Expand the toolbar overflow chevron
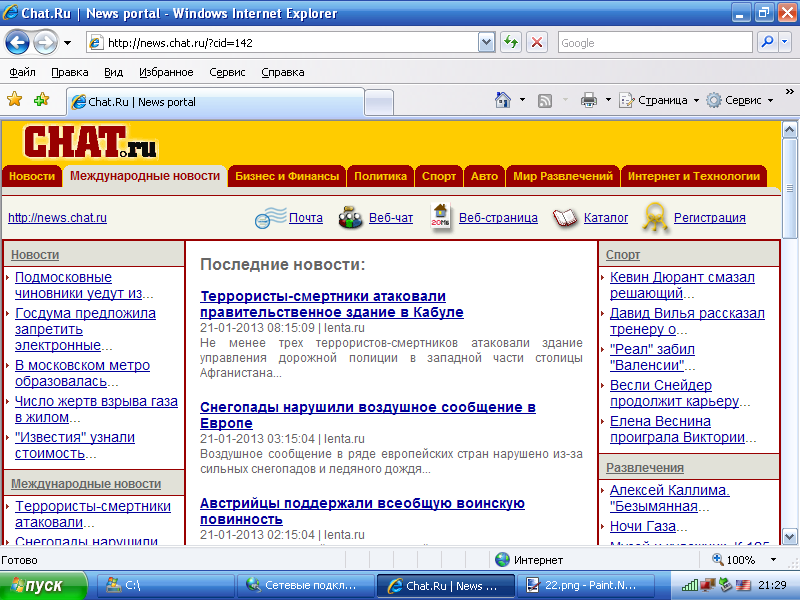The image size is (800, 600). [790, 92]
